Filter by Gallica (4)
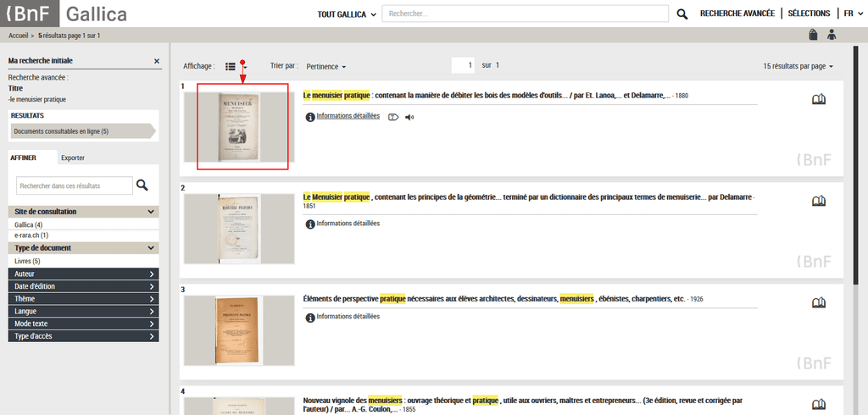This screenshot has width=868, height=415. pos(29,224)
